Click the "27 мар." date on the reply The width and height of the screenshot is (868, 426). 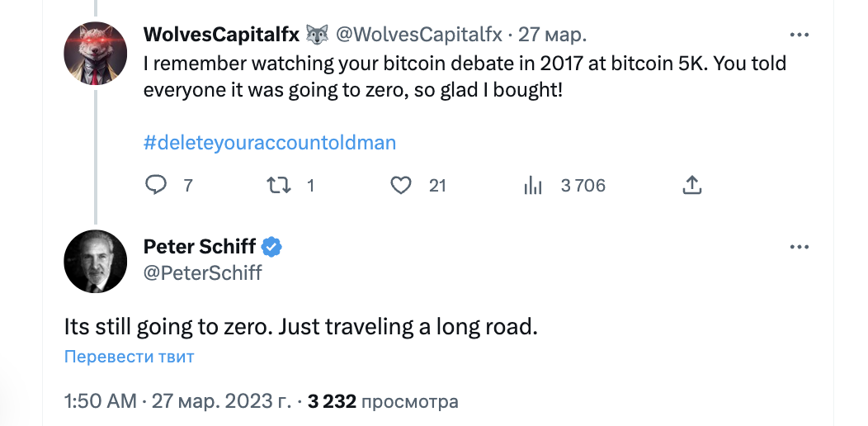[x=552, y=35]
